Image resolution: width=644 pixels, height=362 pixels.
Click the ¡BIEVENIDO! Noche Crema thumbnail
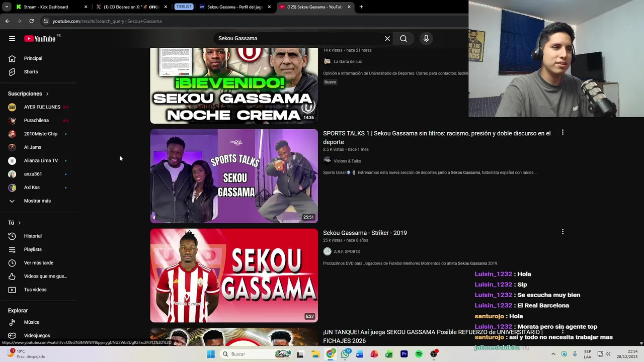click(x=234, y=85)
